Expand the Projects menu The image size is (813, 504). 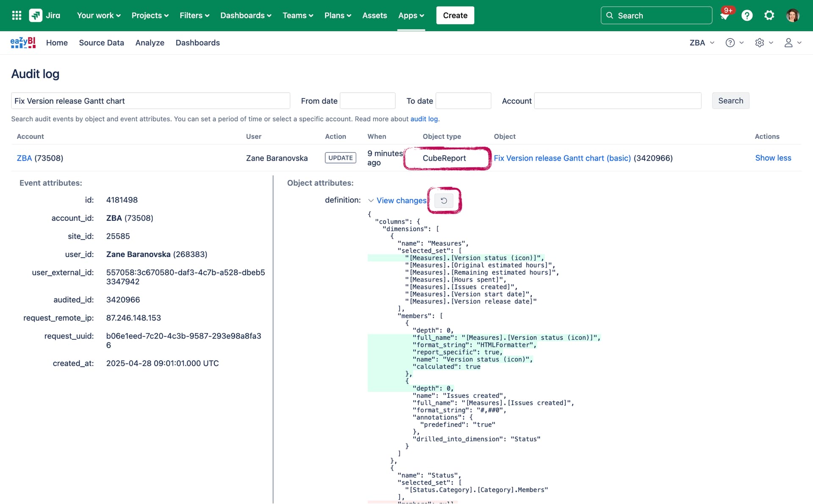(150, 16)
